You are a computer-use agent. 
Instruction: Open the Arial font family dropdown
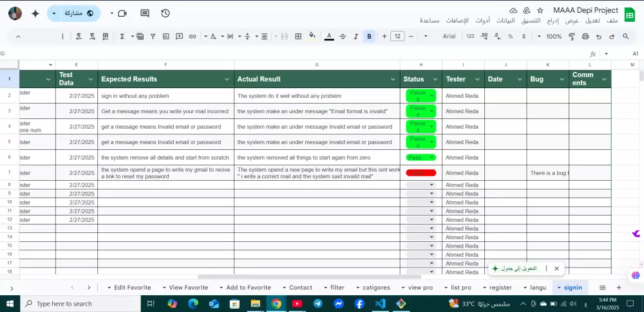click(x=450, y=37)
